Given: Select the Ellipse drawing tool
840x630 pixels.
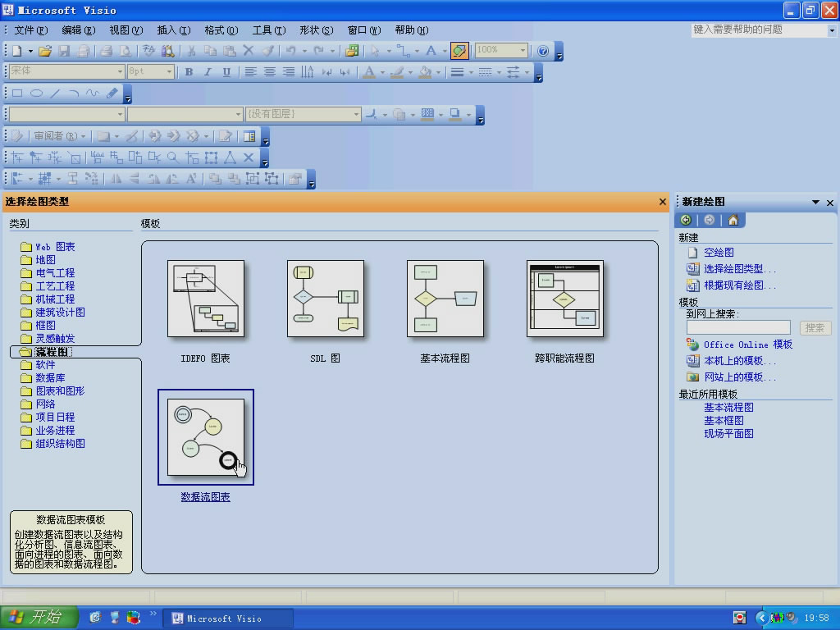Looking at the screenshot, I should click(36, 94).
